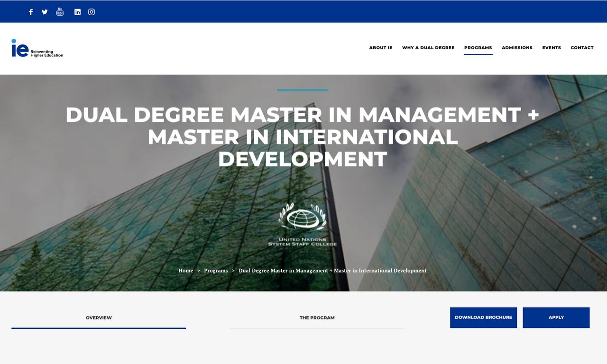Image resolution: width=607 pixels, height=364 pixels.
Task: Open the WHY A DUAL DEGREE menu item
Action: (428, 47)
